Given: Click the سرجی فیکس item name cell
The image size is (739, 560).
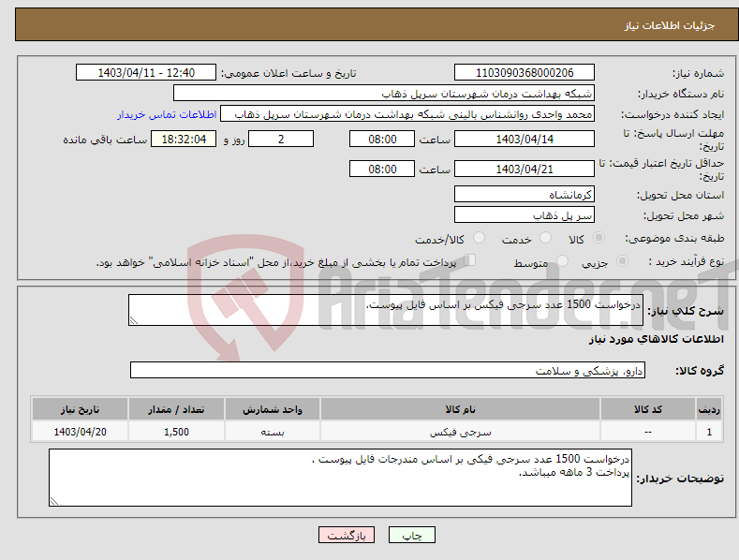Looking at the screenshot, I should coord(460,432).
